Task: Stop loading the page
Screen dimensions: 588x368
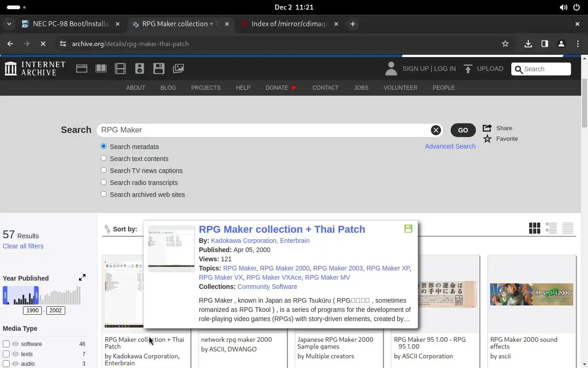Action: point(43,44)
